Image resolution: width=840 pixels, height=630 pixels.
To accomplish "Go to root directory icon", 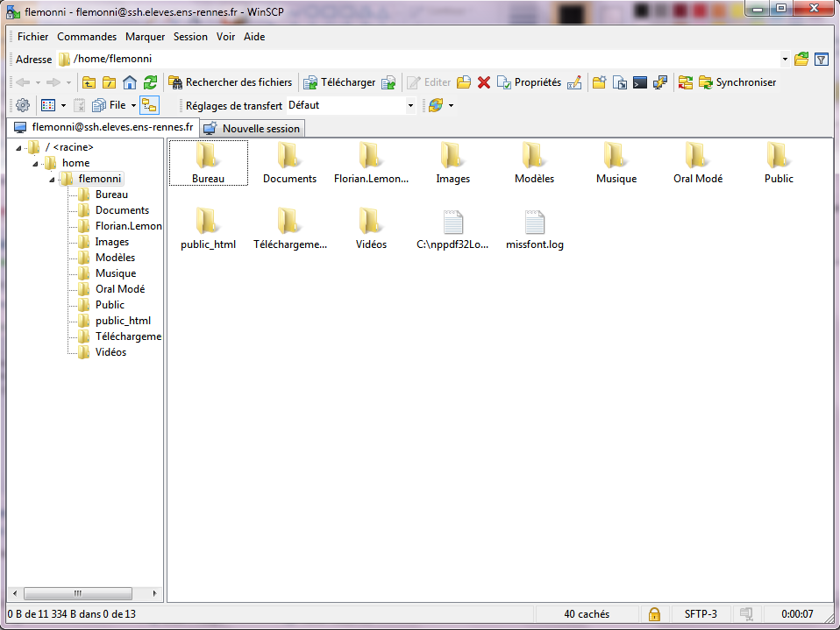I will pos(110,82).
